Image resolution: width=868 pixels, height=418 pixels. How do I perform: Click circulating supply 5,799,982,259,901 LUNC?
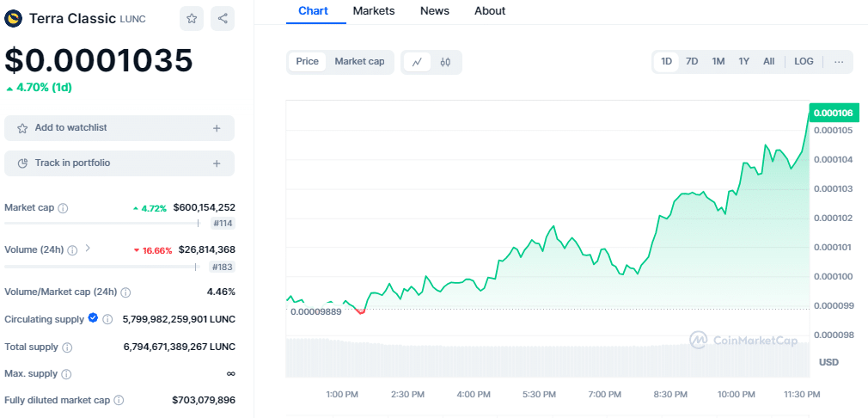click(x=179, y=319)
